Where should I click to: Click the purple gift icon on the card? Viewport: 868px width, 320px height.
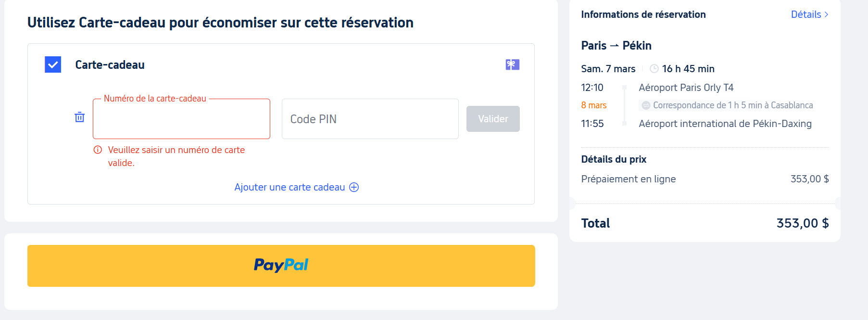coord(512,64)
